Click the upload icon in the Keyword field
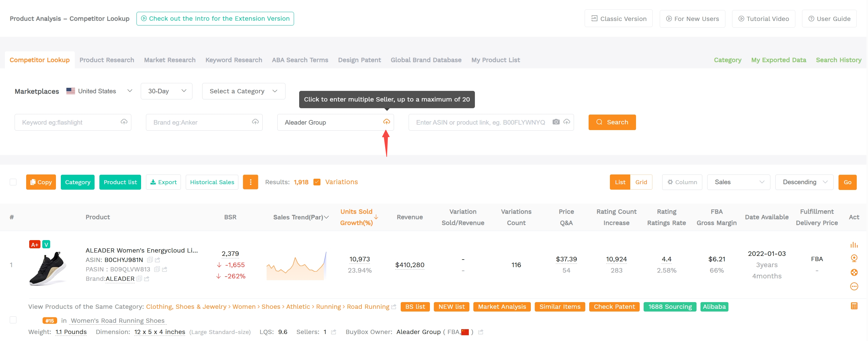 pos(124,122)
